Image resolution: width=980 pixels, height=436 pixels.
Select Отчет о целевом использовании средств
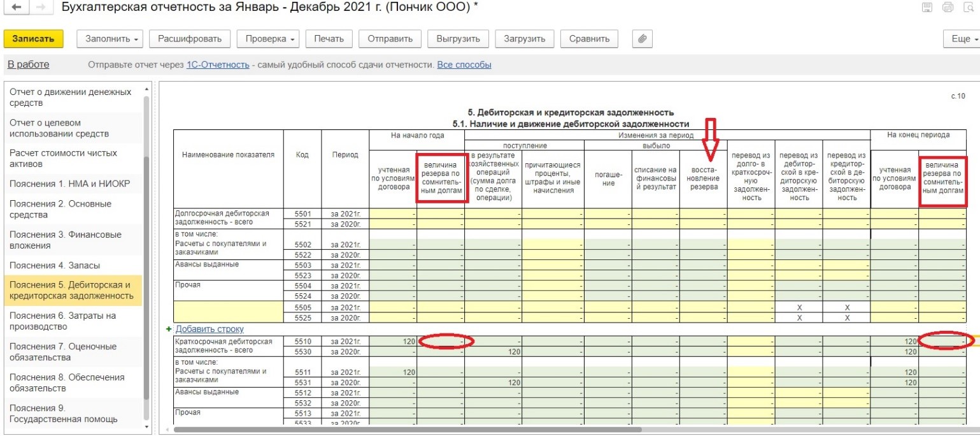coord(73,128)
